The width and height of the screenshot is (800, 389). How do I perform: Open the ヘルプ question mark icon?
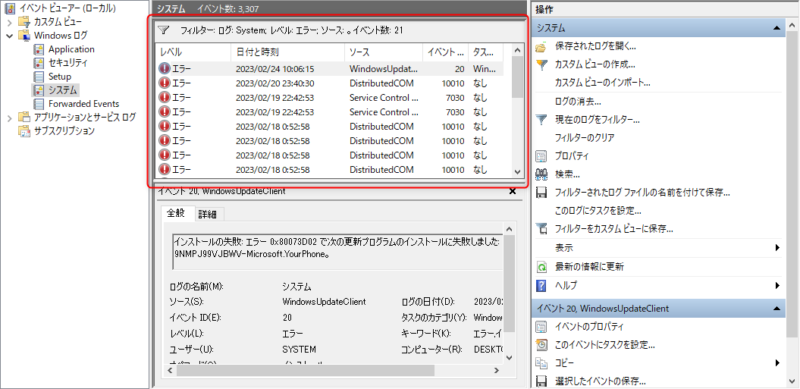(541, 285)
